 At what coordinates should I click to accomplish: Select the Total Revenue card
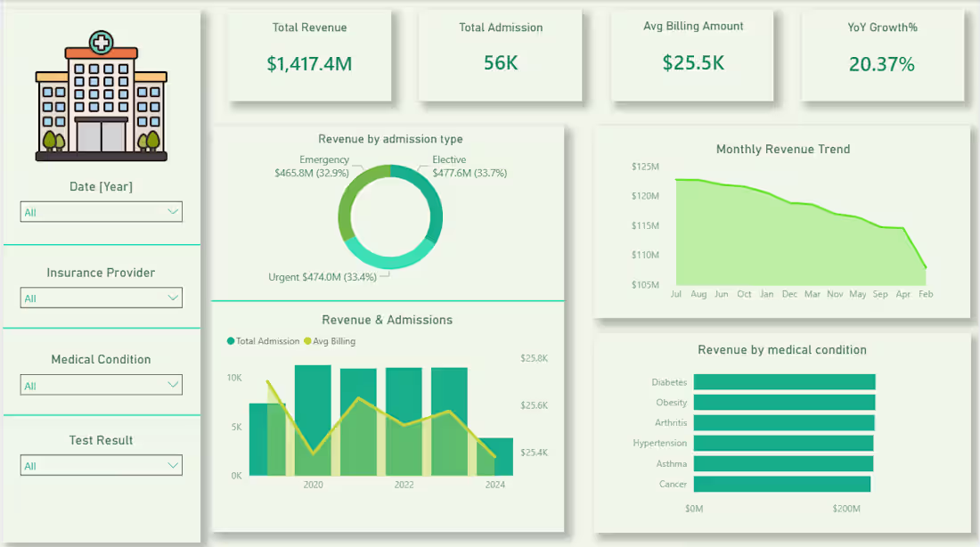tap(309, 55)
